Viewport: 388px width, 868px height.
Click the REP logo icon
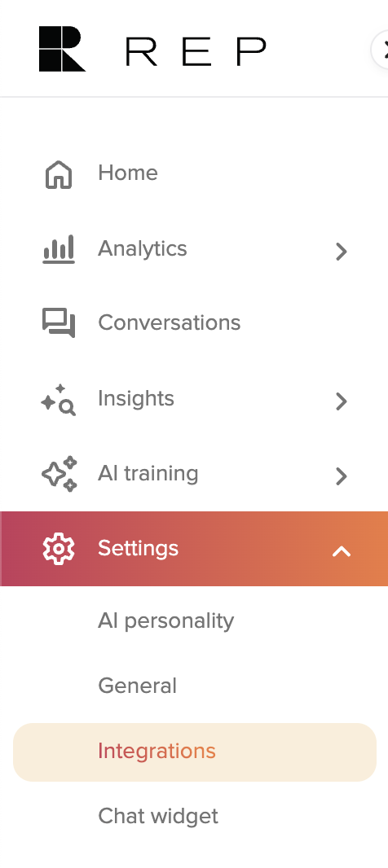(62, 50)
